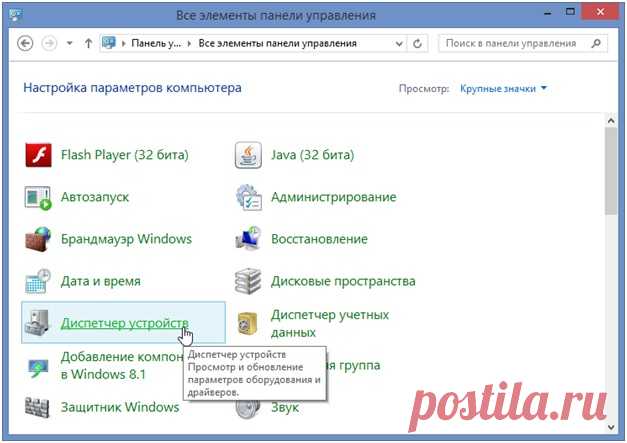Refresh the control panel view

pos(417,43)
